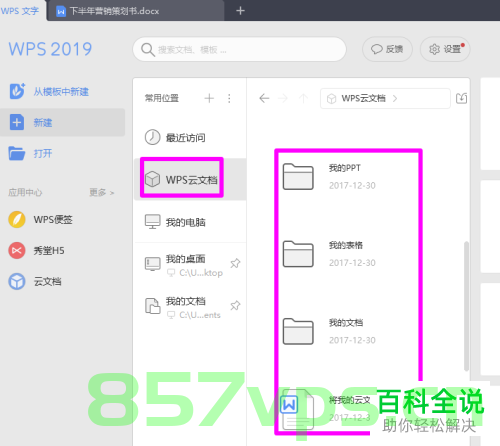Go back with the left arrow
This screenshot has width=500, height=446.
pos(264,98)
